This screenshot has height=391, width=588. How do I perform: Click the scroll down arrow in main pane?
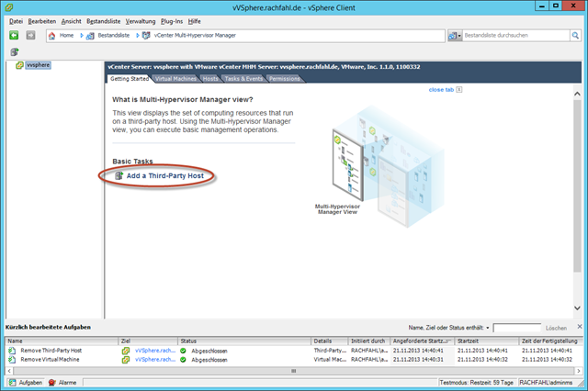[577, 307]
